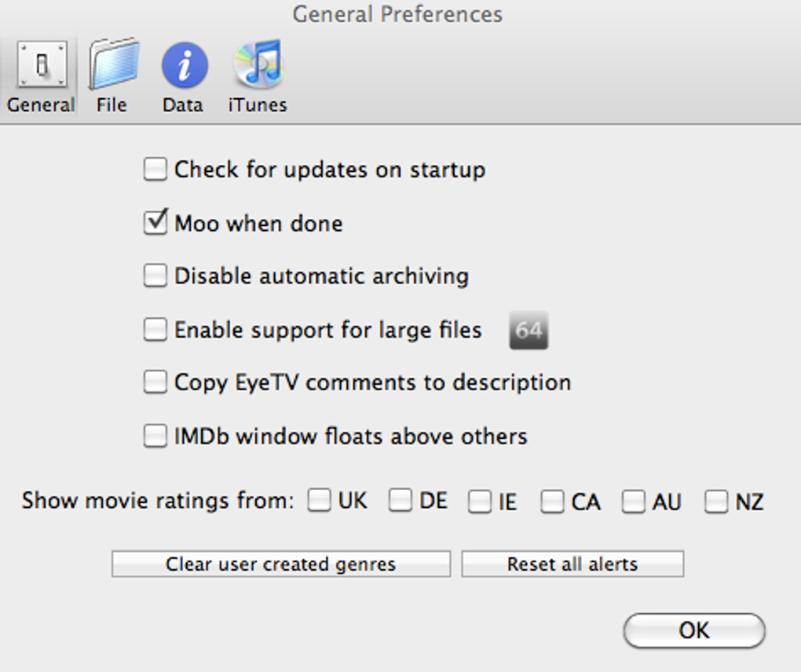
Task: Click the 64-bit badge icon
Action: click(529, 331)
